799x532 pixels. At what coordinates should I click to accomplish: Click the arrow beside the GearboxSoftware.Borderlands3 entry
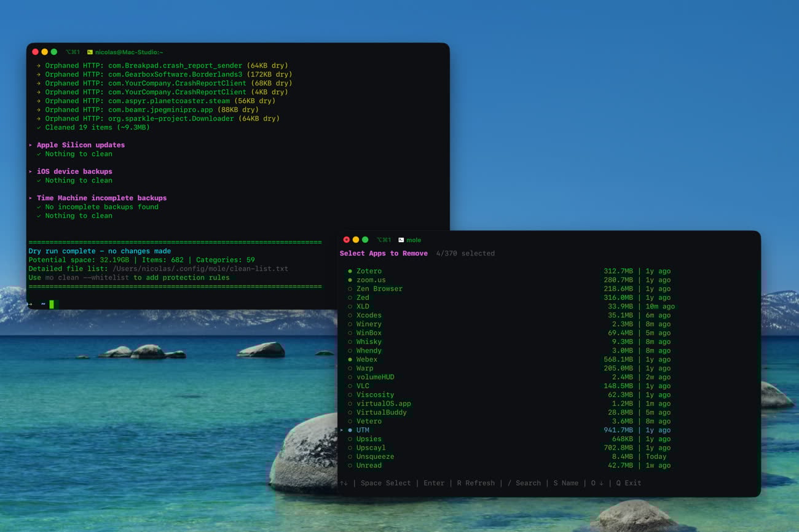(x=39, y=74)
